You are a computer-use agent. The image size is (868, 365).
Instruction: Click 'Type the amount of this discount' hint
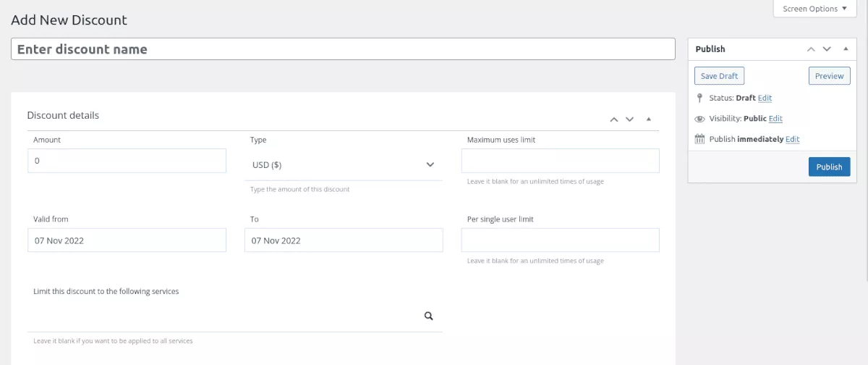[299, 189]
